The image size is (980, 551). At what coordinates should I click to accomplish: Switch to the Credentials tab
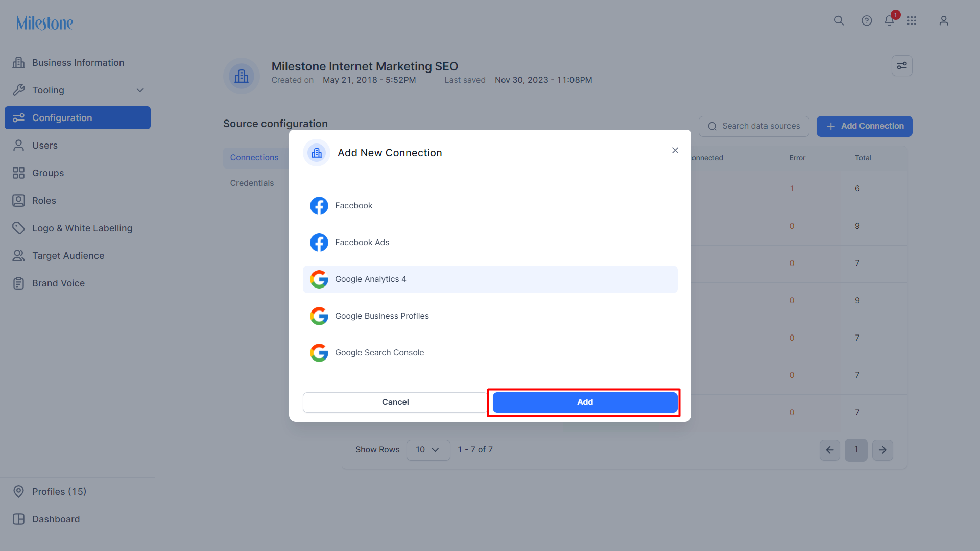click(252, 183)
